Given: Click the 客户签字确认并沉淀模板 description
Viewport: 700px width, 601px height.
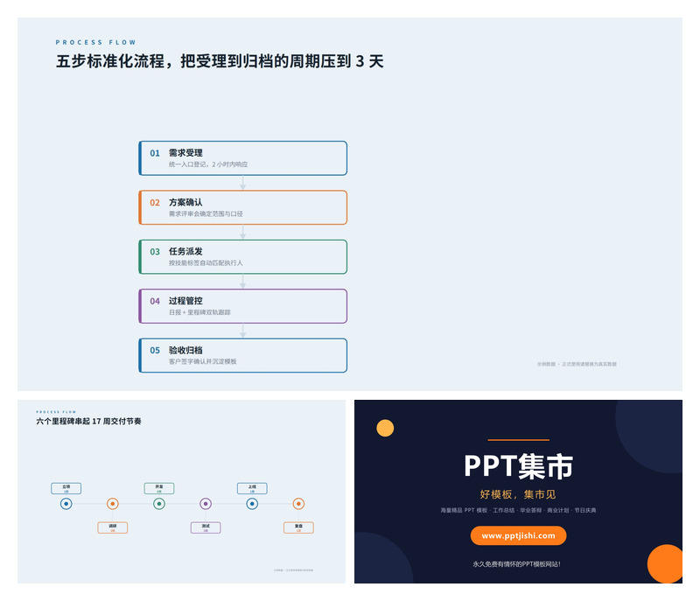Looking at the screenshot, I should point(203,361).
